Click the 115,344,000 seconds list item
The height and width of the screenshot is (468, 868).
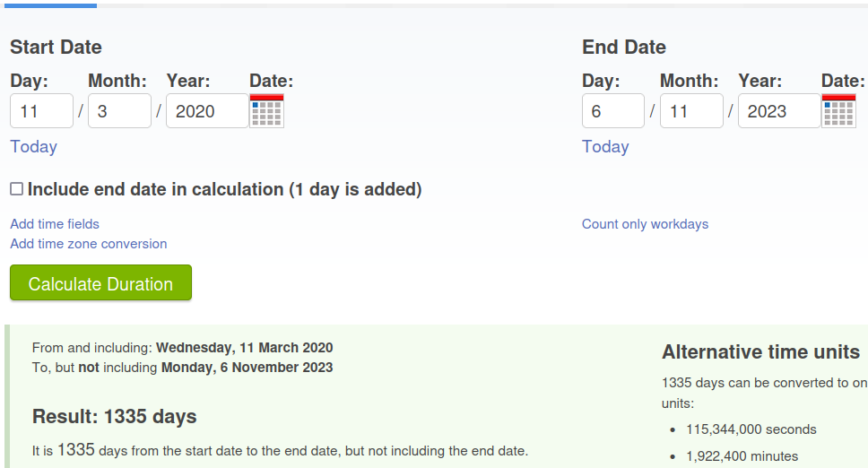[x=751, y=429]
